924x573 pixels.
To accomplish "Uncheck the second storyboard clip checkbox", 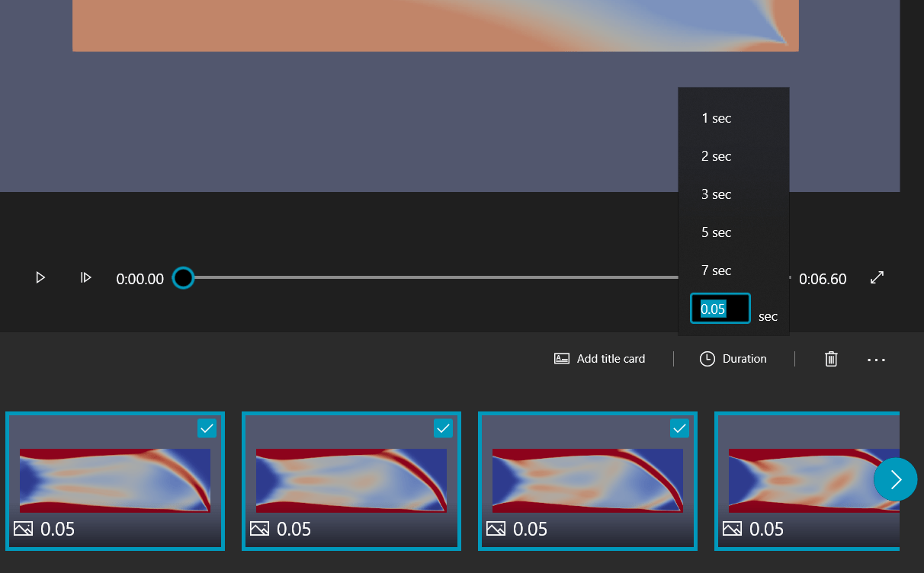I will [x=443, y=429].
